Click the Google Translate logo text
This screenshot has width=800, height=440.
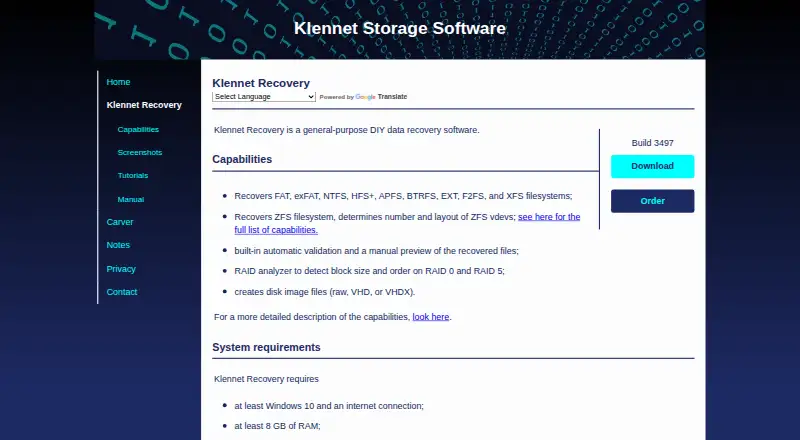click(x=381, y=96)
